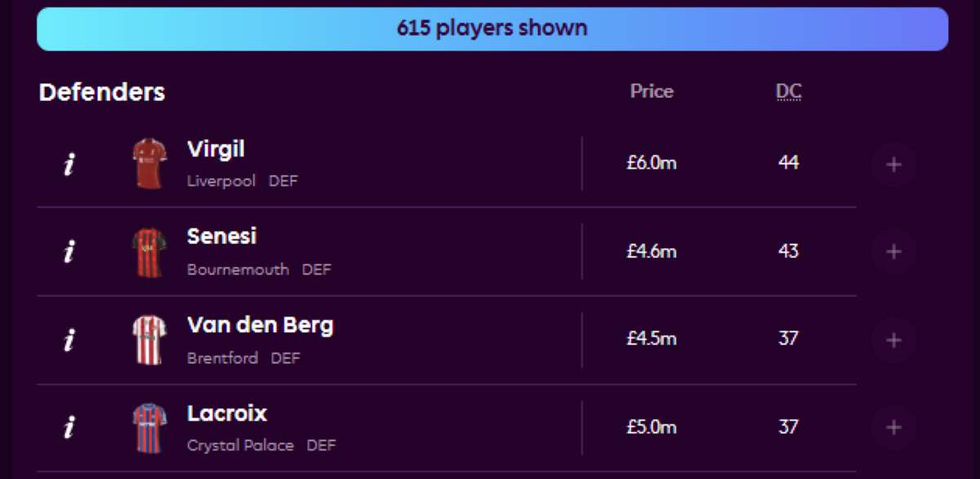Select the Senesi player name

pos(221,237)
